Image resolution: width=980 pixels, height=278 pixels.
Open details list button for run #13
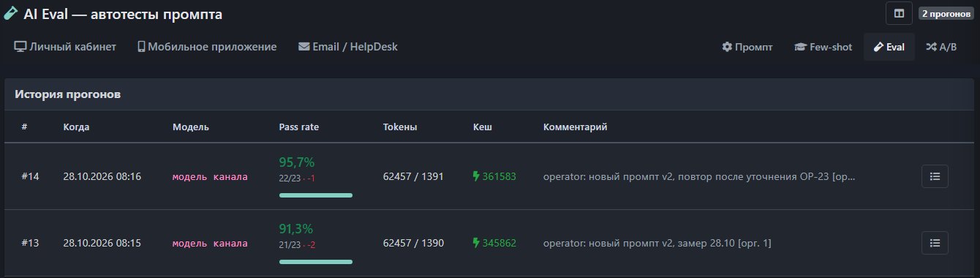[x=935, y=243]
